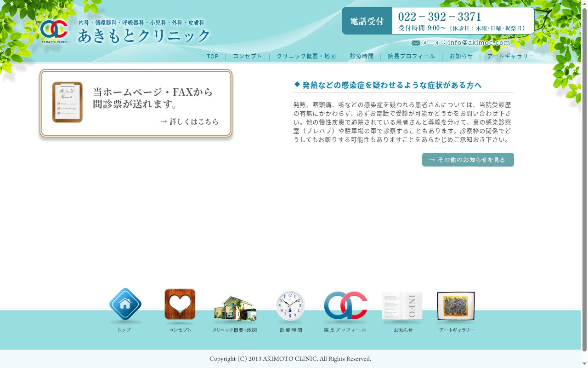Click the トップ label under the home icon
This screenshot has height=368, width=588.
click(124, 330)
